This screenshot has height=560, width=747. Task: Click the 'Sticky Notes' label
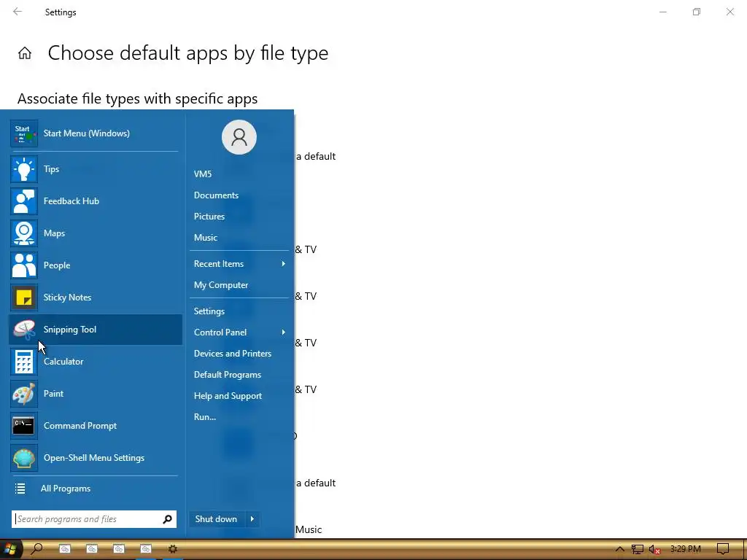(x=67, y=297)
